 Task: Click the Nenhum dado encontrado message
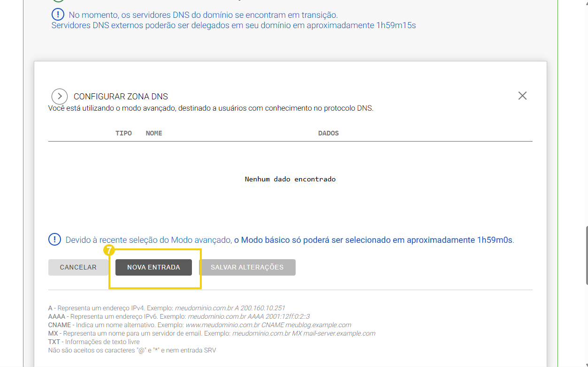290,179
